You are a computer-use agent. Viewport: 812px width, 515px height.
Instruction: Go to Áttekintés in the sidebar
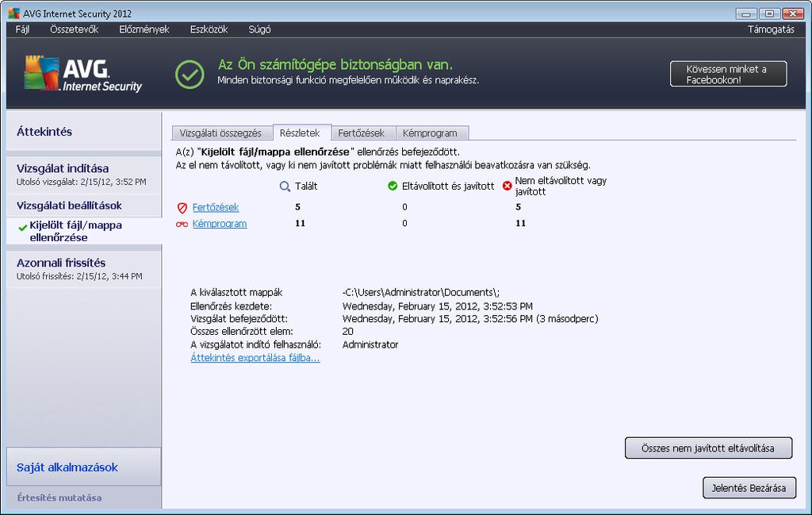[84, 132]
